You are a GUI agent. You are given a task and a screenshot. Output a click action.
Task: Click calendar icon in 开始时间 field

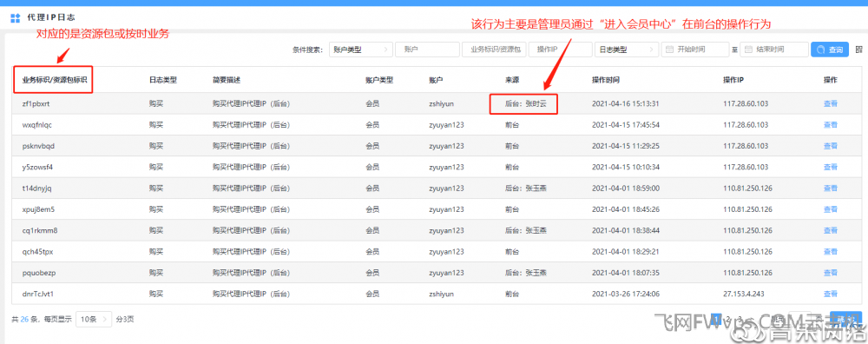pyautogui.click(x=669, y=50)
